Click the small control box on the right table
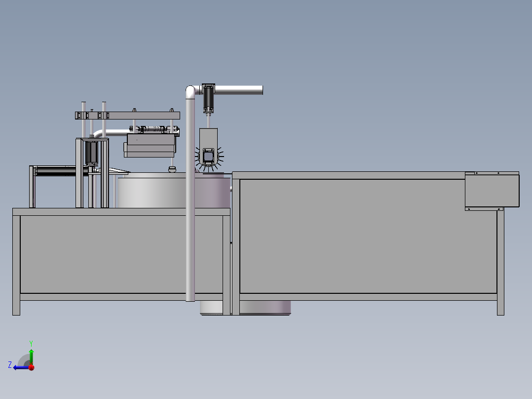The width and height of the screenshot is (532, 399). [x=493, y=190]
